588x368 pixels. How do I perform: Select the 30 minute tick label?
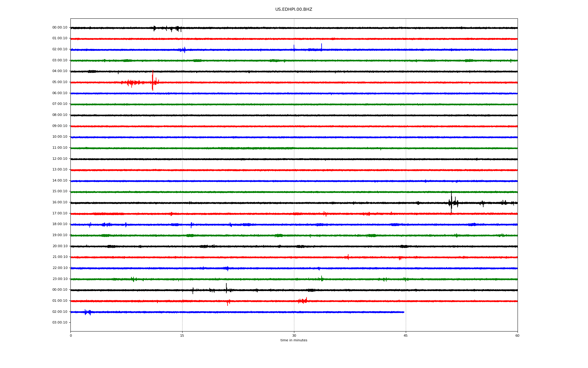point(294,335)
